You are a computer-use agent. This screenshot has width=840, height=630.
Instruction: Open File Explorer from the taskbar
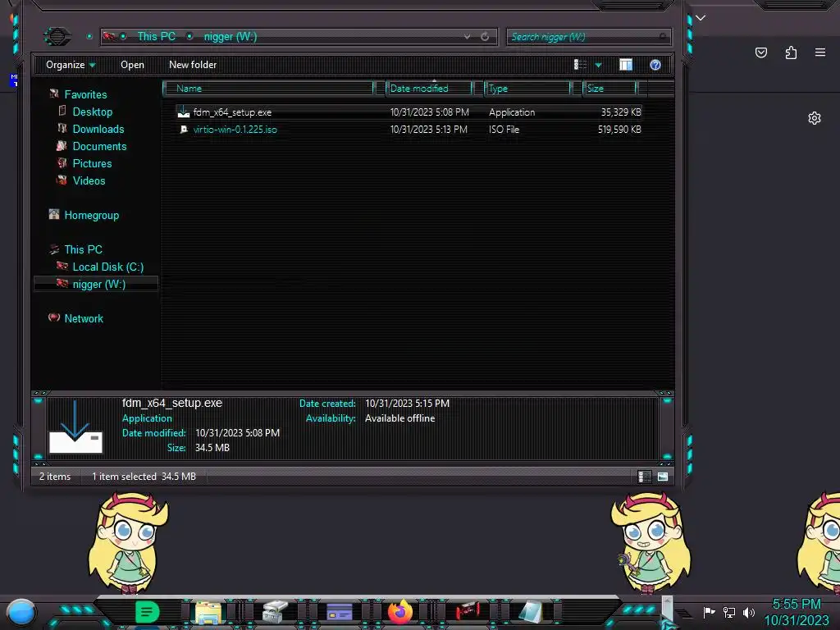click(x=208, y=612)
